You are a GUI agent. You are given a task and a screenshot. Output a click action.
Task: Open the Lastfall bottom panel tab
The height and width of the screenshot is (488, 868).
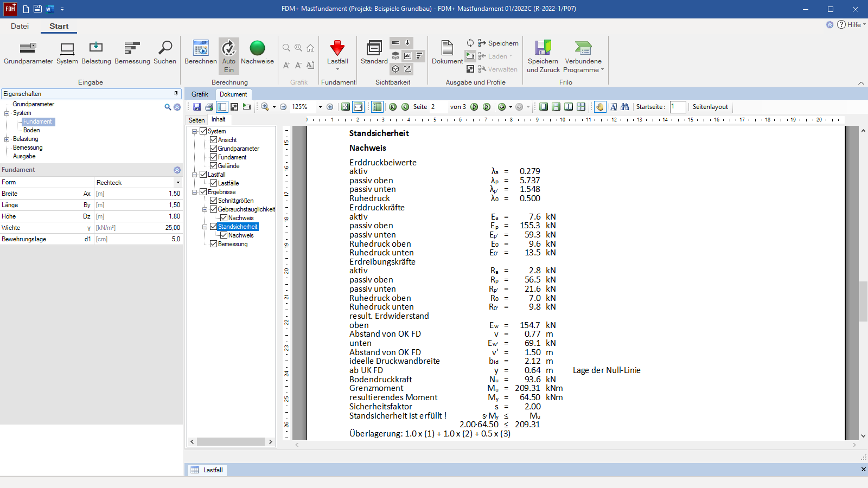click(207, 470)
